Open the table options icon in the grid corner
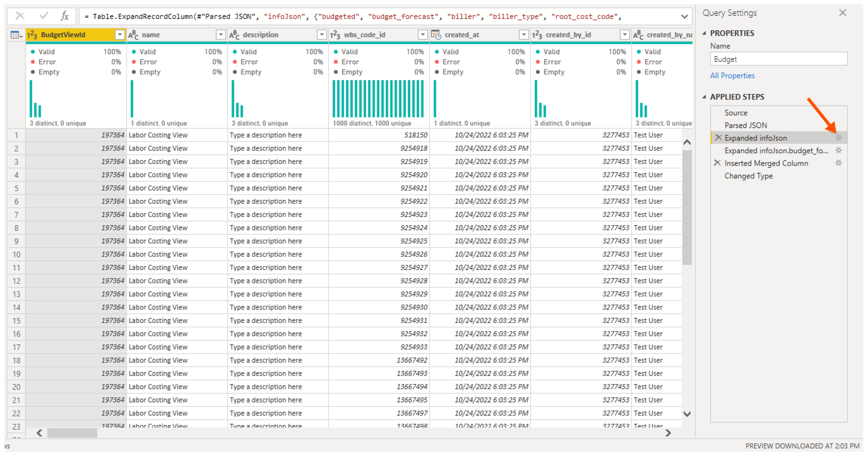The width and height of the screenshot is (868, 456). 16,35
